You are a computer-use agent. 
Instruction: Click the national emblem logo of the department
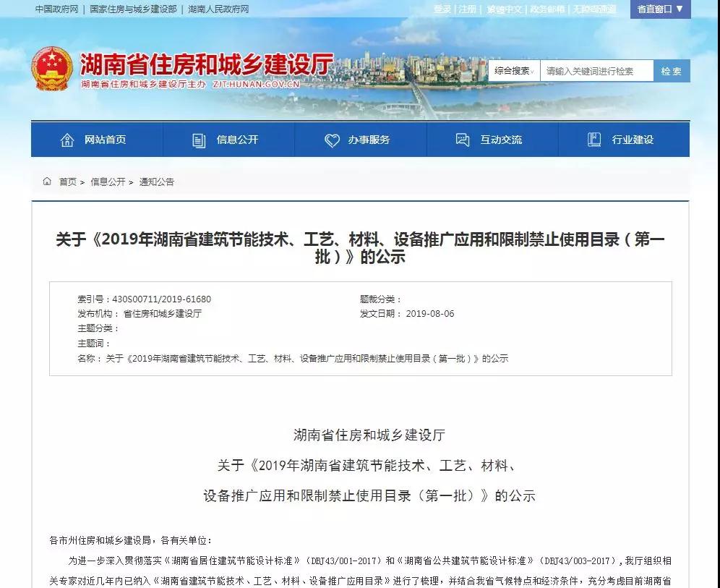(x=51, y=69)
